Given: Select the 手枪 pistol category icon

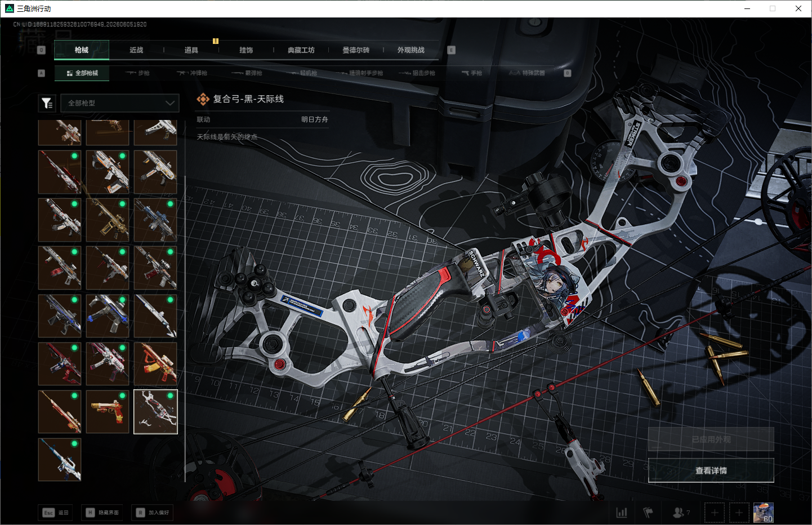Looking at the screenshot, I should coord(472,73).
